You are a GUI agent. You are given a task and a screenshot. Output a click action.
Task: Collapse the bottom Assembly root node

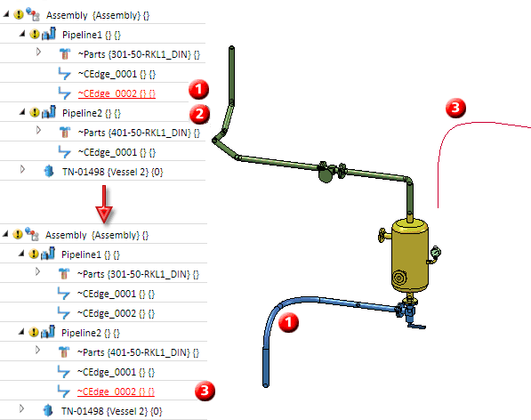click(x=5, y=234)
